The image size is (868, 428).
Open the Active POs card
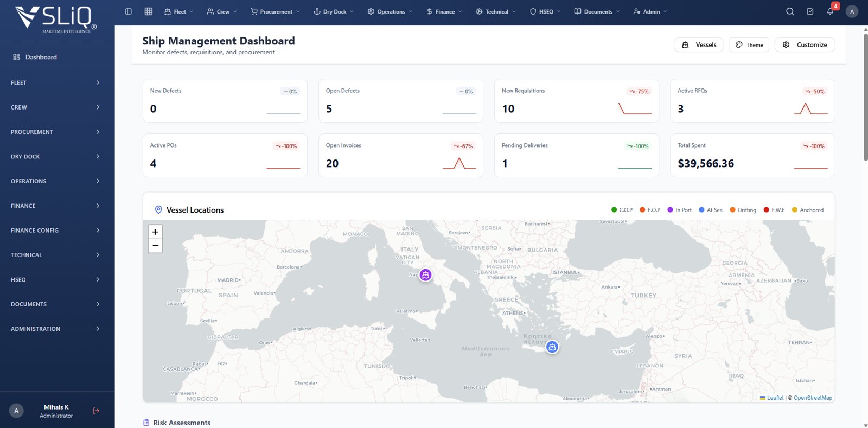[x=225, y=156]
